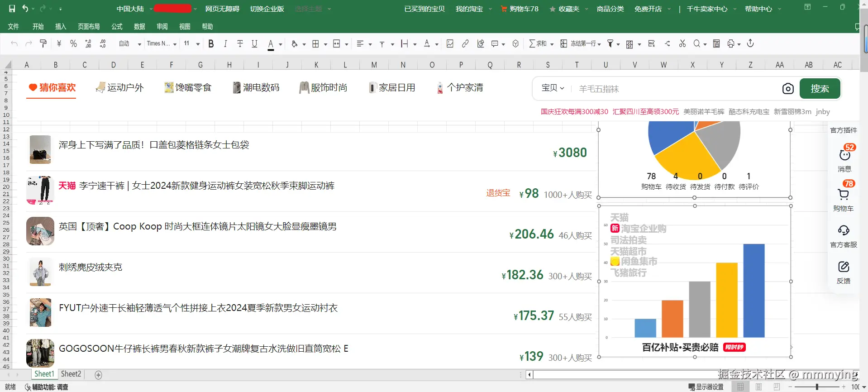The height and width of the screenshot is (392, 868).
Task: Click the magnifier Find icon
Action: pos(697,43)
